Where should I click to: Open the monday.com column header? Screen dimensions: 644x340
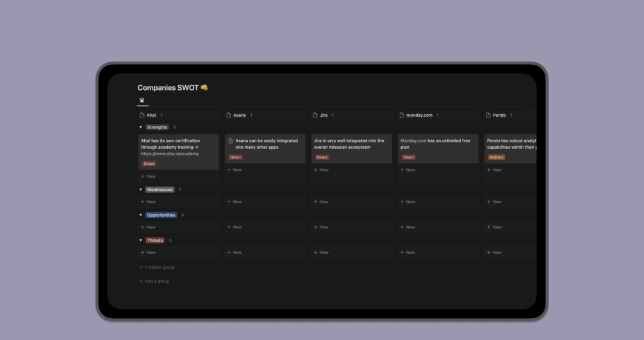(419, 115)
